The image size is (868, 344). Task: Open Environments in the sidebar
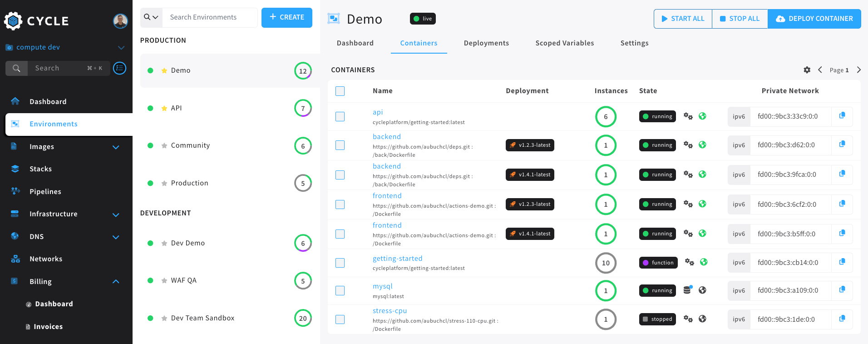[x=69, y=124]
